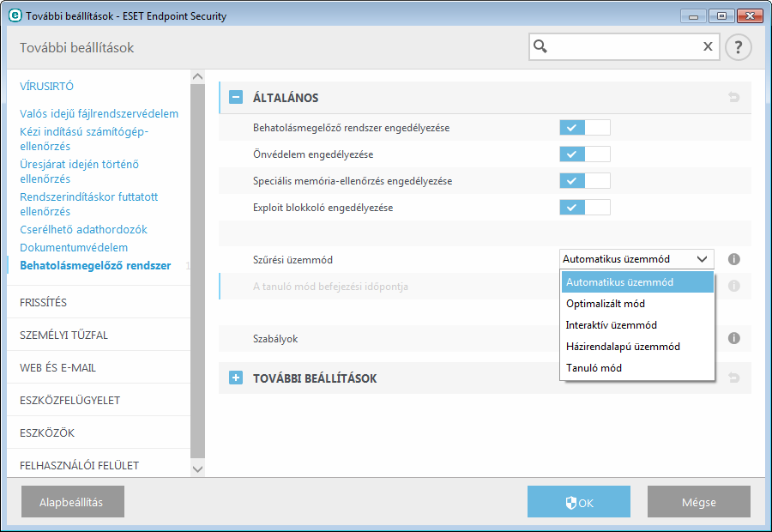The height and width of the screenshot is (532, 772).
Task: Choose Házirendalapú üzemmód option
Action: [x=637, y=347]
